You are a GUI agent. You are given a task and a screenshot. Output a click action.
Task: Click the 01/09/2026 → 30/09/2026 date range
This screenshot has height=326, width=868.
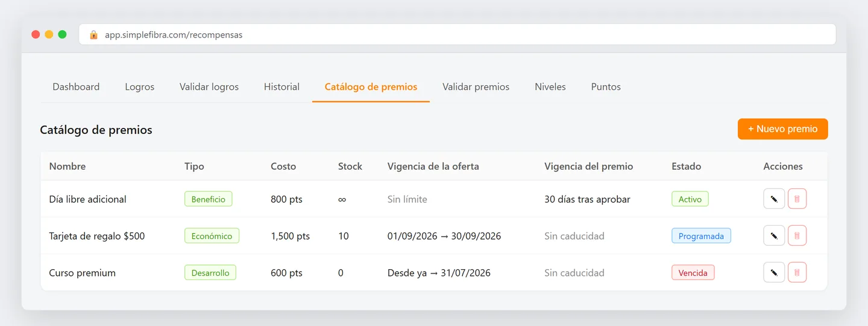444,236
